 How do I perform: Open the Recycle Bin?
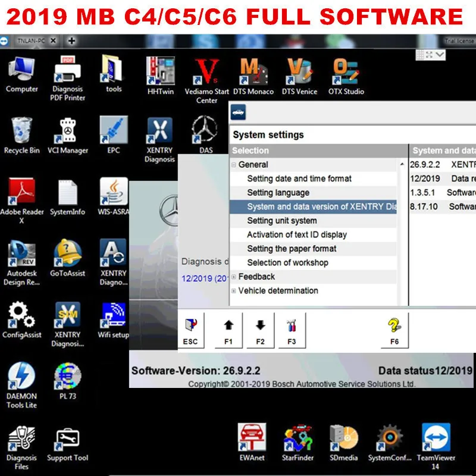(x=21, y=130)
